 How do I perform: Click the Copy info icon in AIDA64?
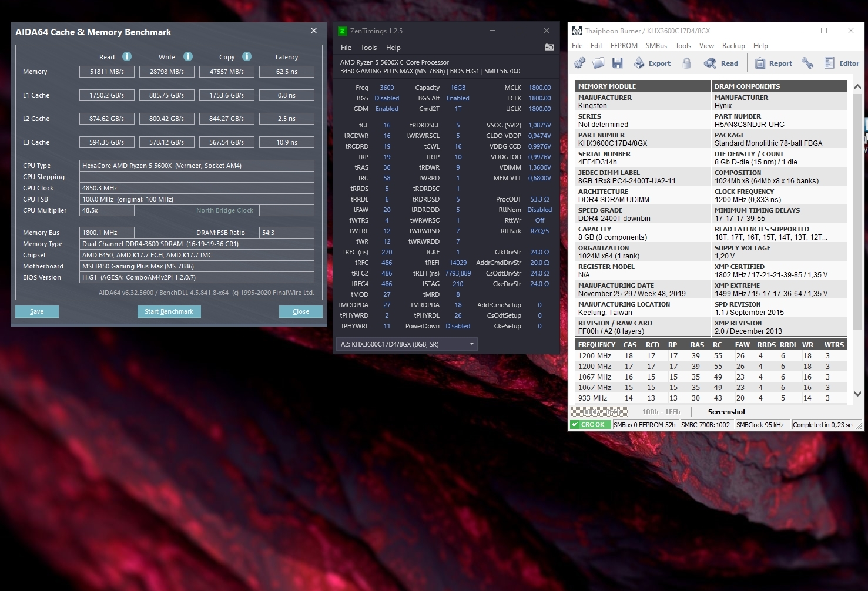(247, 56)
